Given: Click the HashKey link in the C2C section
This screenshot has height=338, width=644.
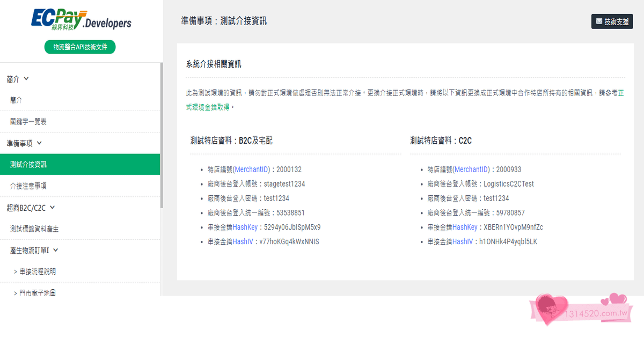Looking at the screenshot, I should pyautogui.click(x=466, y=227).
